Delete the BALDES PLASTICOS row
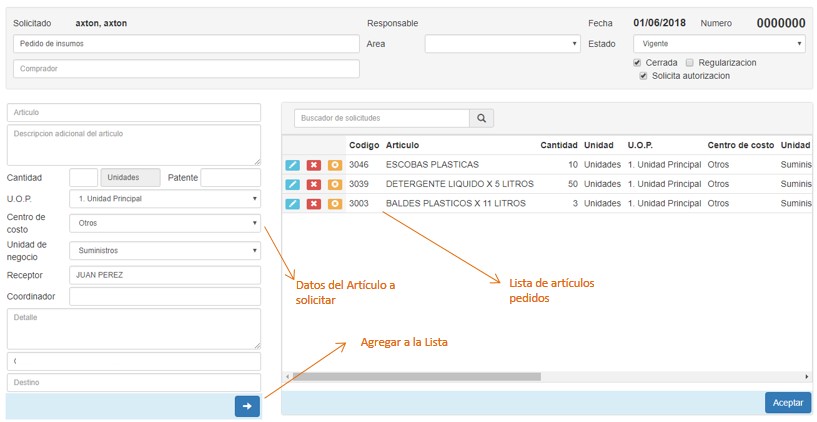Viewport: 817px width, 422px height. click(x=313, y=204)
